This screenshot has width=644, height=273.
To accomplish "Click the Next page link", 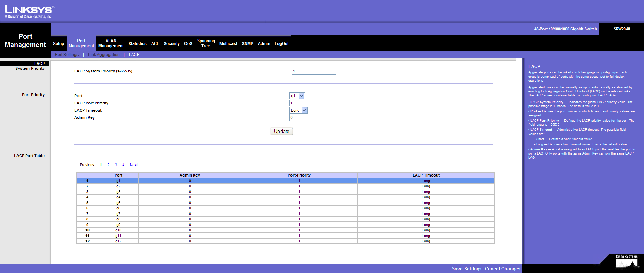I will pos(134,165).
